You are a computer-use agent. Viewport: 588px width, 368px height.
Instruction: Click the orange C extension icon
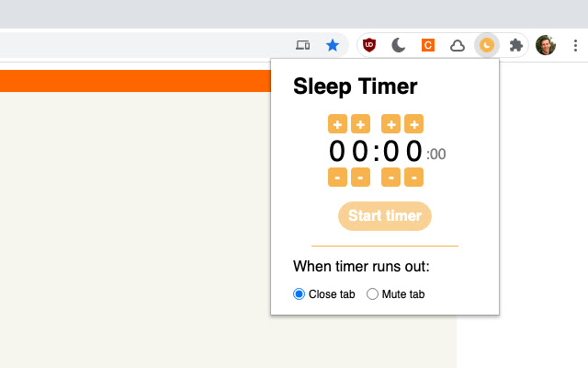[427, 44]
